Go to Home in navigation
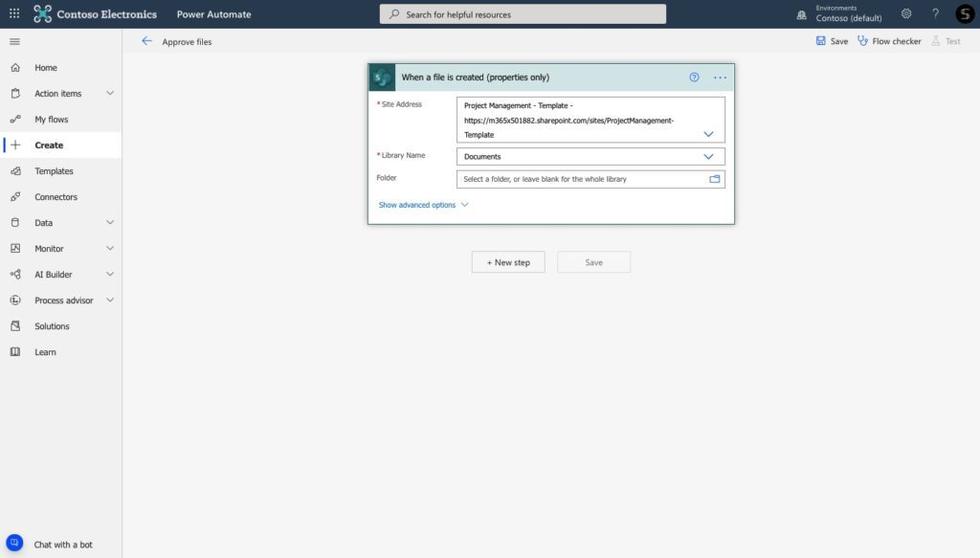The width and height of the screenshot is (980, 558). [46, 68]
